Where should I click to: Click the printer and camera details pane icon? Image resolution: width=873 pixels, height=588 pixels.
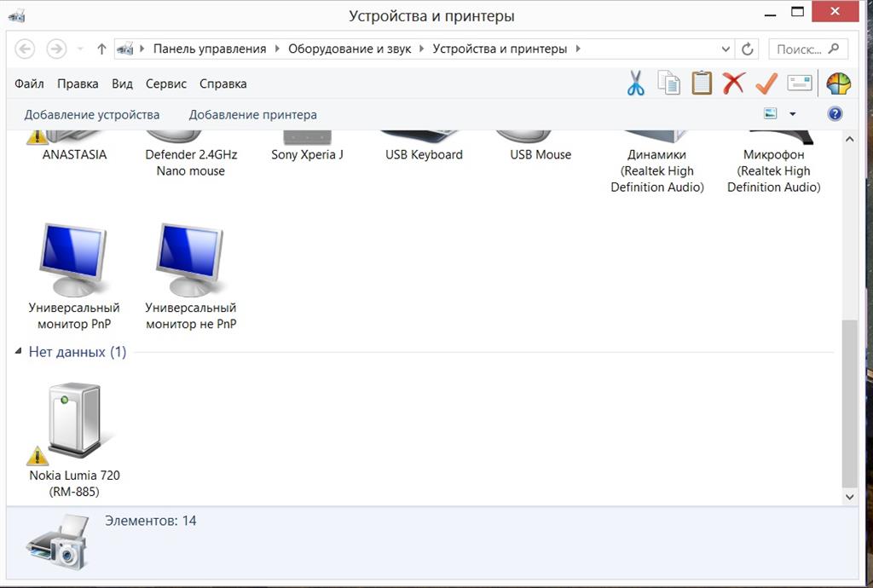pyautogui.click(x=58, y=542)
